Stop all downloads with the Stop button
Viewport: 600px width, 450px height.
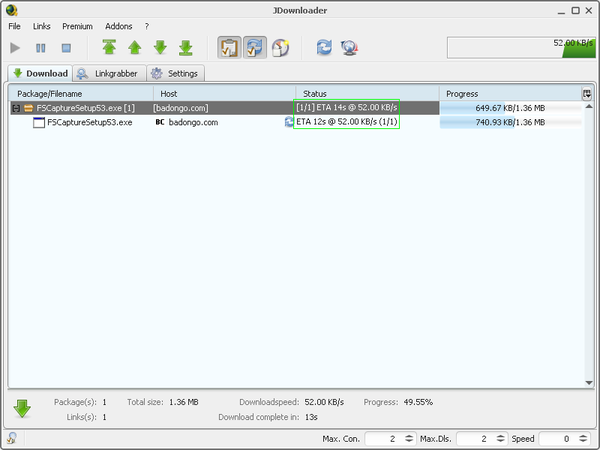click(x=66, y=48)
